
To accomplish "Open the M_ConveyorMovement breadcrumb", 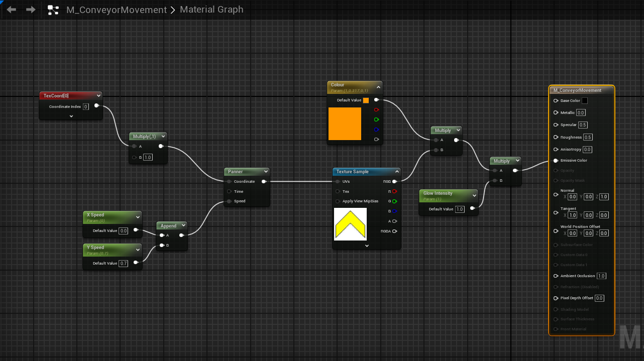I will [117, 10].
